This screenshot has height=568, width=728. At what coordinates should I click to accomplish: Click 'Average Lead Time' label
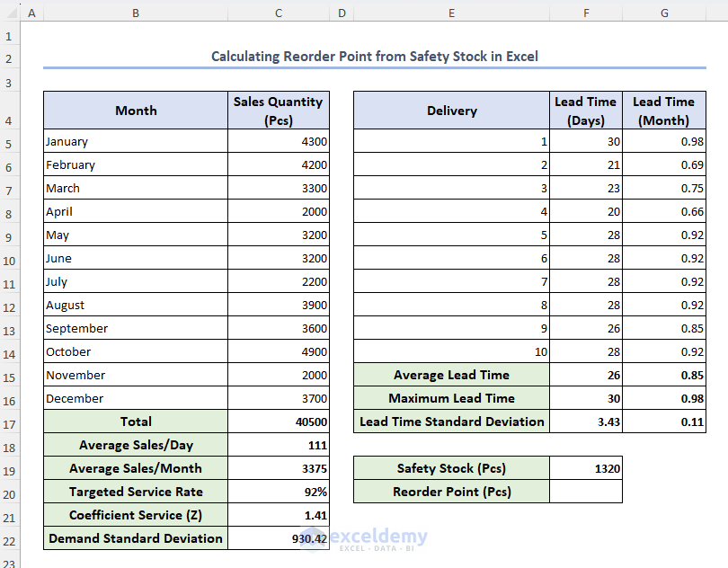click(451, 375)
